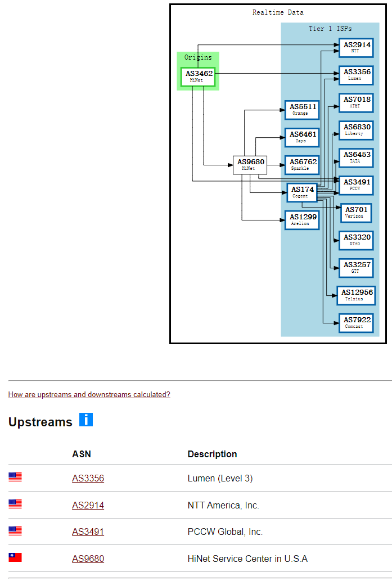Screen dimensions: 392x581
Task: Click the AS2914 NTT node in graph
Action: pos(356,47)
